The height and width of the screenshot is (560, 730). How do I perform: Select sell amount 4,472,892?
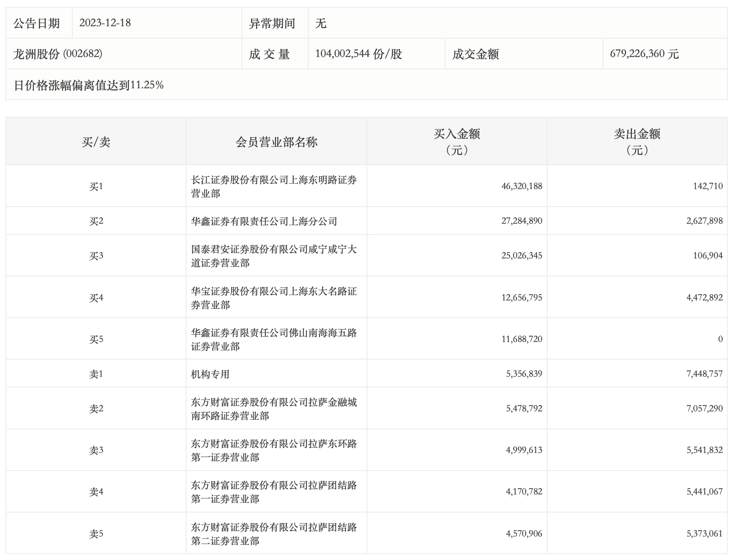(x=704, y=298)
